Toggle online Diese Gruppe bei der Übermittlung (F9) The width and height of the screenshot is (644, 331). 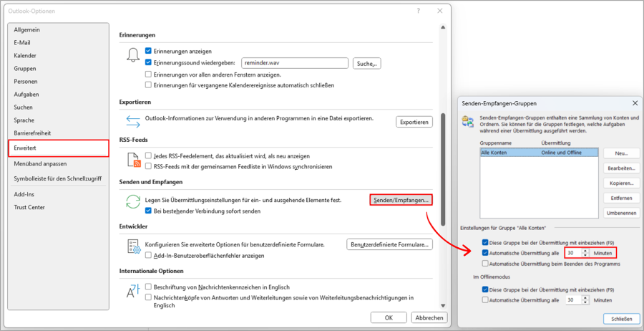pos(485,242)
